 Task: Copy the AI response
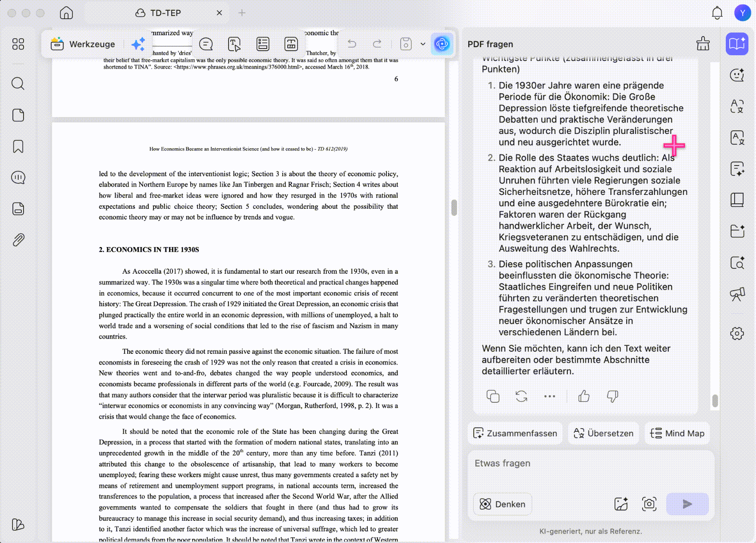click(x=493, y=396)
